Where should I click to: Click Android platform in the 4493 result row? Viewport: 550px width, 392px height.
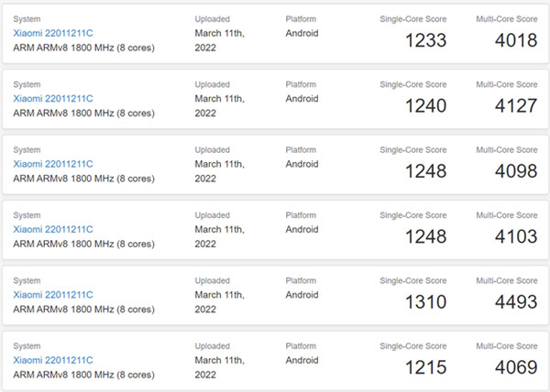click(x=302, y=295)
